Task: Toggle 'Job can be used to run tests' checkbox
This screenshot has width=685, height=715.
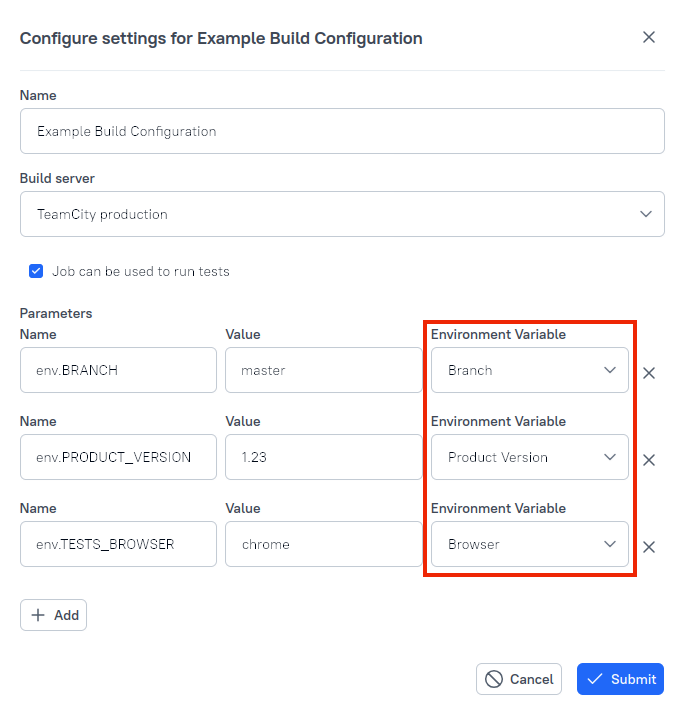Action: pyautogui.click(x=36, y=271)
